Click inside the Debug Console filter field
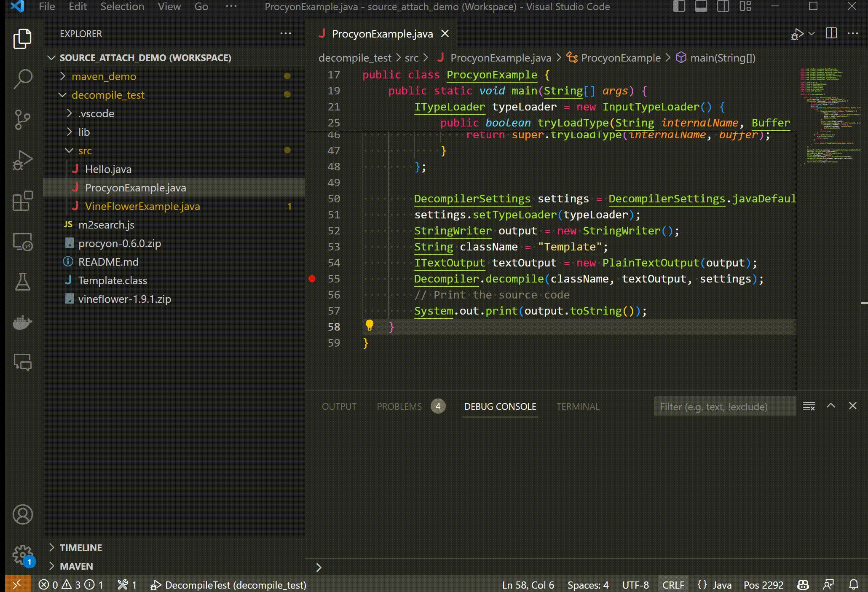868x592 pixels. [x=724, y=406]
